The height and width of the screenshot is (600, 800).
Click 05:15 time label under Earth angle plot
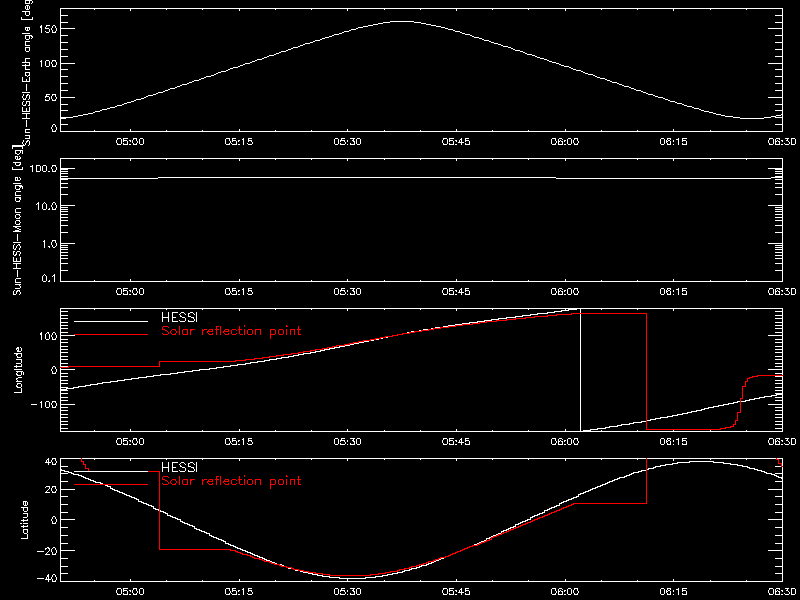(239, 142)
